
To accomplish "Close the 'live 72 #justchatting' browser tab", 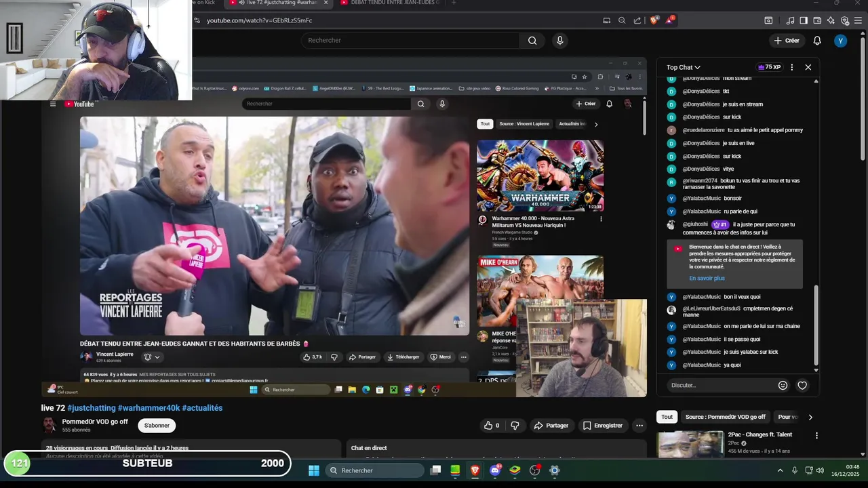I will [x=325, y=3].
